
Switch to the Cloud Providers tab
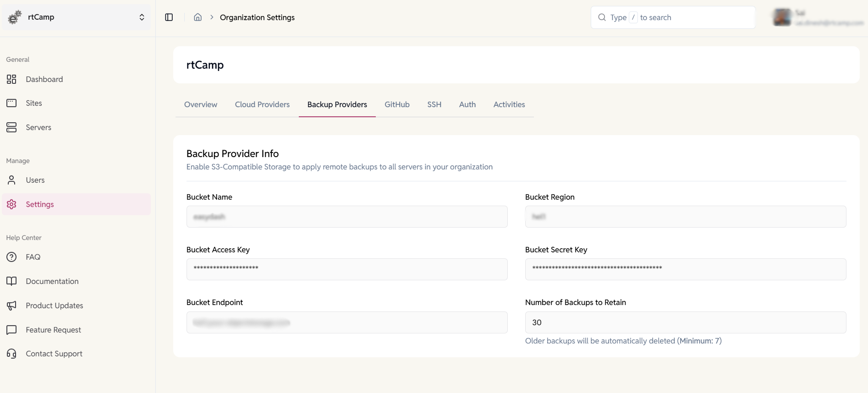click(x=262, y=104)
